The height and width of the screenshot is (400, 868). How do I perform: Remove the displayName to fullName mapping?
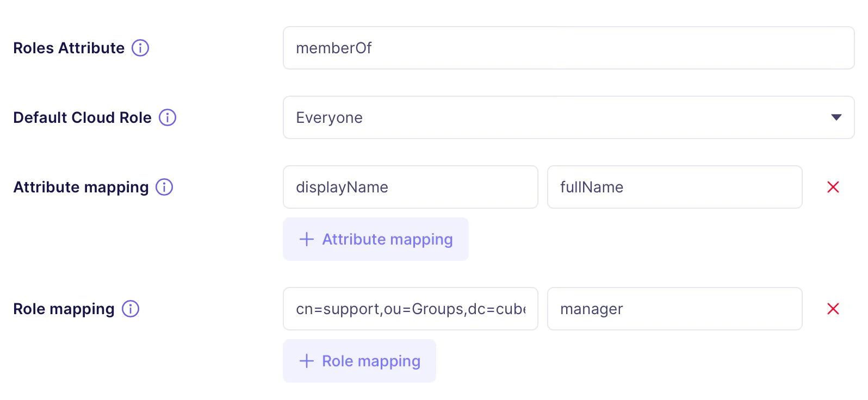833,187
